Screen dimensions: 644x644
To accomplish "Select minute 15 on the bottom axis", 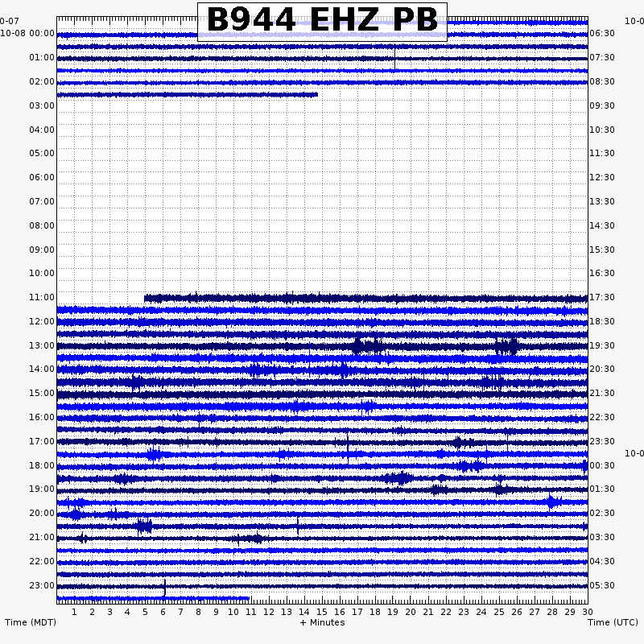I will [x=321, y=613].
